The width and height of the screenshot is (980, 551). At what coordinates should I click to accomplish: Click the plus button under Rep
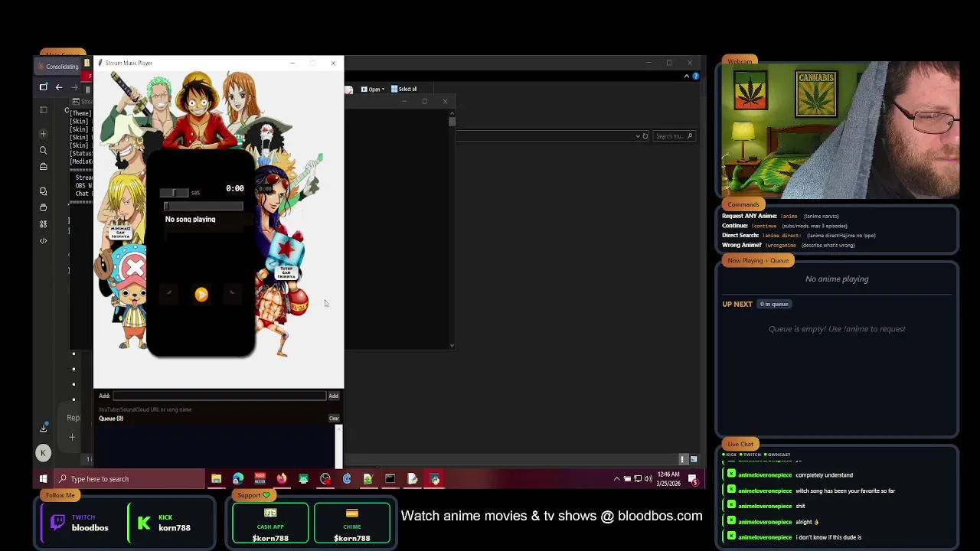(72, 437)
